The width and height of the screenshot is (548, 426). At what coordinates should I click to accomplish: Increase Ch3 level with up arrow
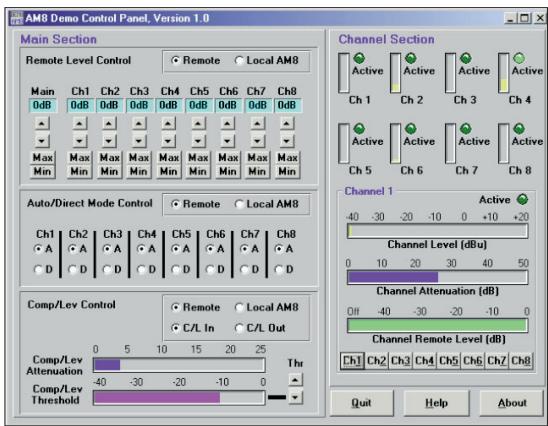coord(139,123)
